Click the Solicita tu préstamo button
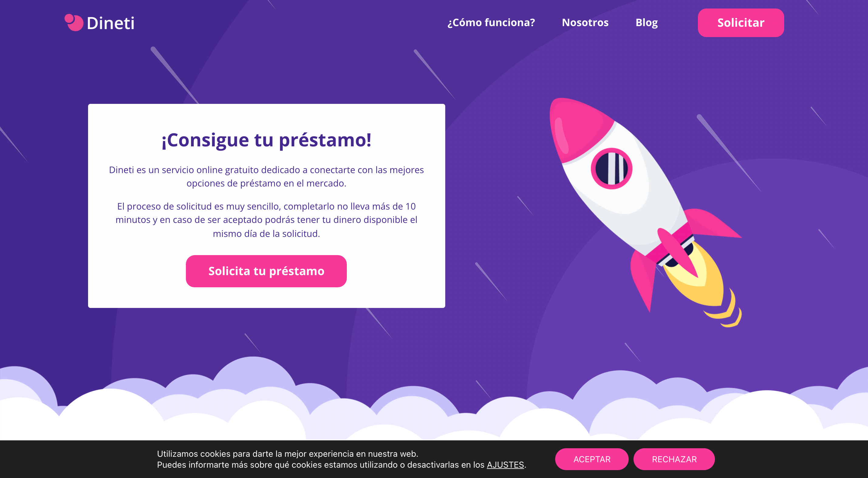This screenshot has height=478, width=868. [x=266, y=271]
